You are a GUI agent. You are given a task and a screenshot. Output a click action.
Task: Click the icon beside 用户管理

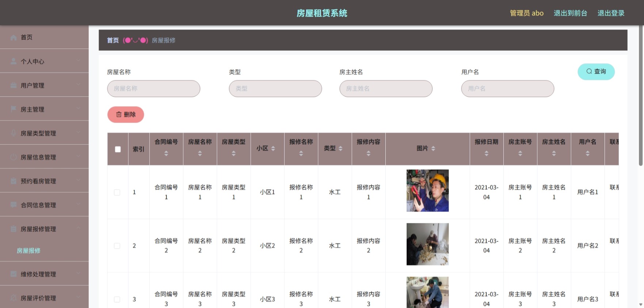point(14,85)
